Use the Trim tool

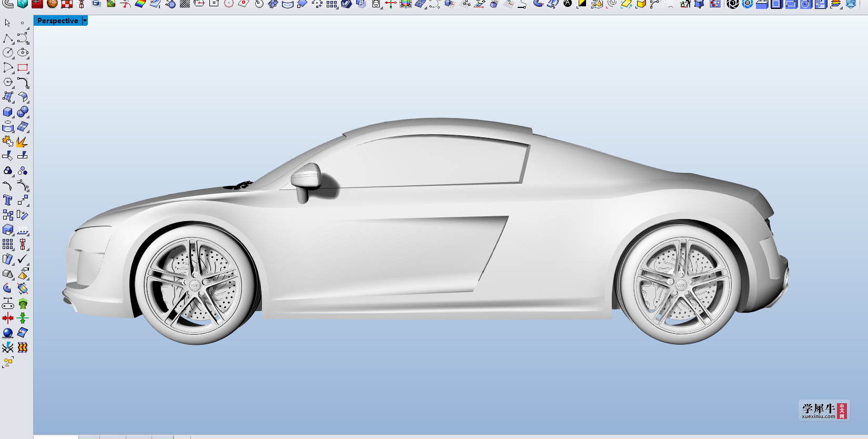8,156
